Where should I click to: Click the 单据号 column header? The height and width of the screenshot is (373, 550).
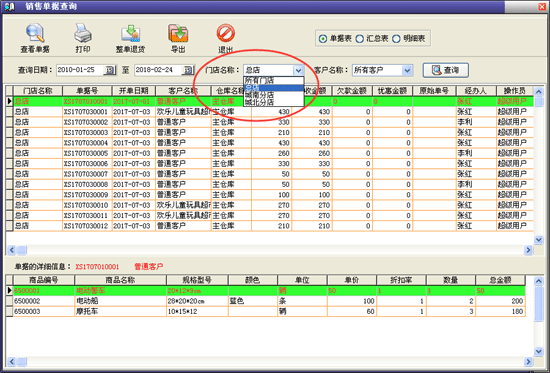coord(87,91)
